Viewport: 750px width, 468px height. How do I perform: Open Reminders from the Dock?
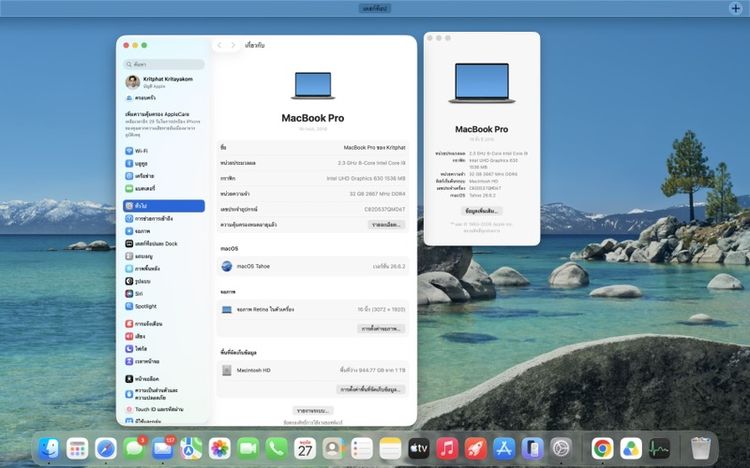(362, 448)
